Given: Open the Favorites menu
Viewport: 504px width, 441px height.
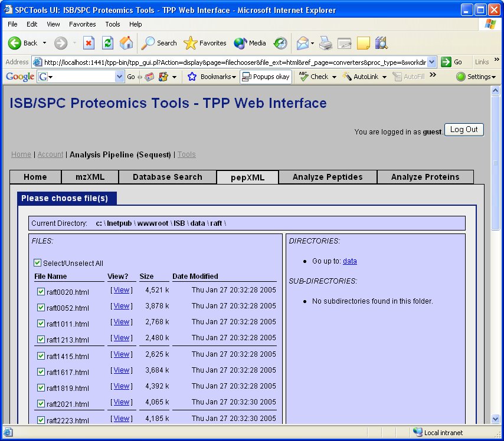Looking at the screenshot, I should click(82, 24).
